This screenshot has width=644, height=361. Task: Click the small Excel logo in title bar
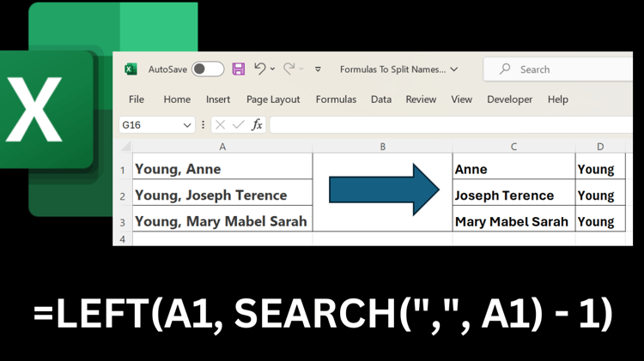[x=131, y=69]
